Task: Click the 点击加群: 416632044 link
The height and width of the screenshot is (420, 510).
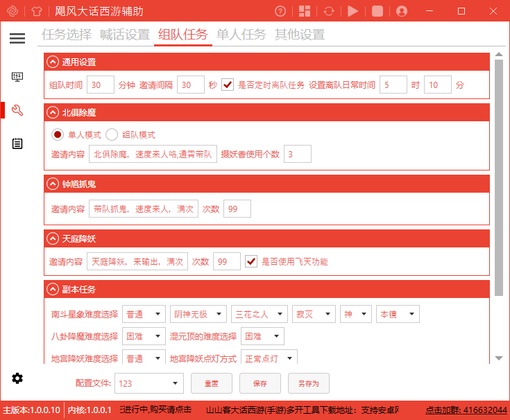Action: tap(466, 410)
